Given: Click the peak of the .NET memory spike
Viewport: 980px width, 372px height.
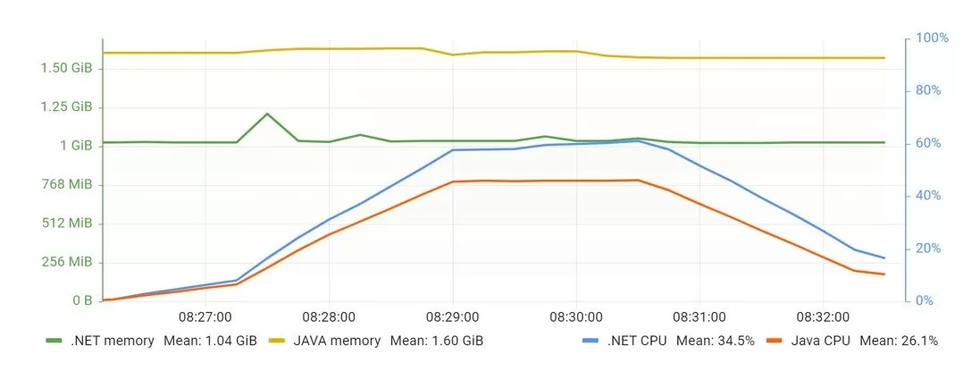Looking at the screenshot, I should tap(267, 114).
